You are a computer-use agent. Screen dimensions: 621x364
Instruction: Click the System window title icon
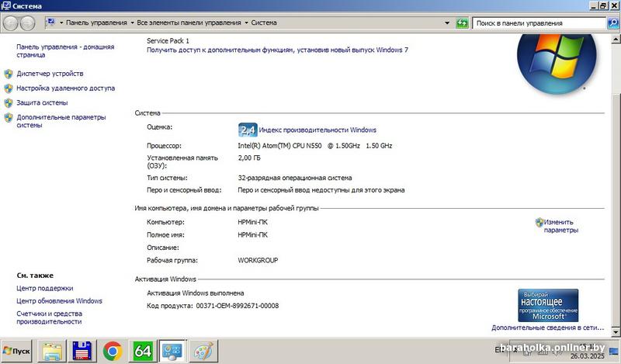(6, 5)
